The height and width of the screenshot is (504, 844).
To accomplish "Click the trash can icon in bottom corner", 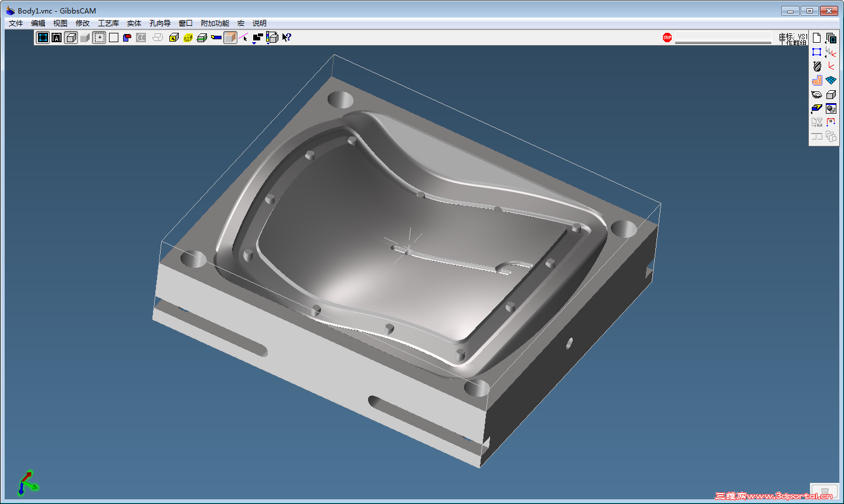I will point(825,491).
